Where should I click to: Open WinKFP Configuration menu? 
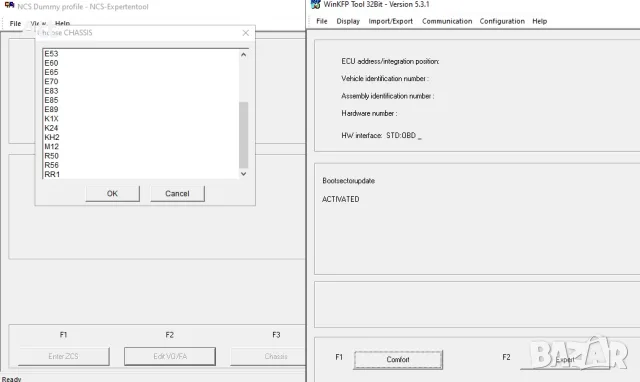(502, 21)
